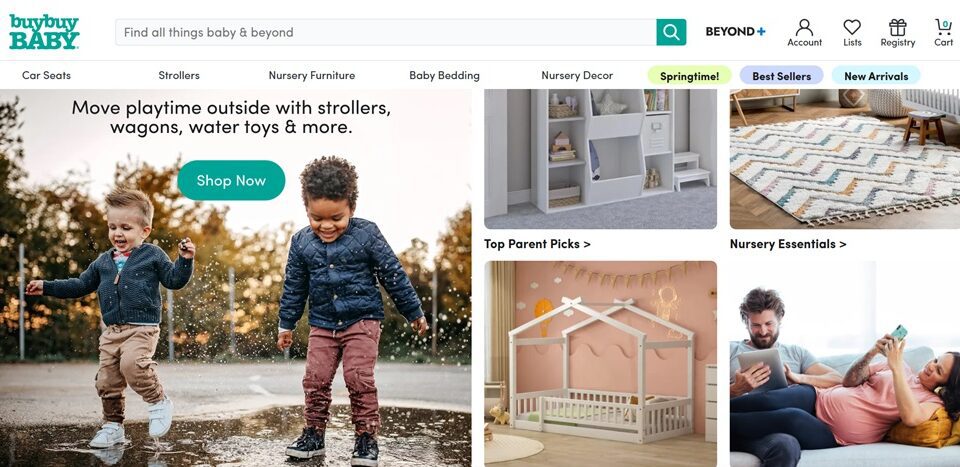This screenshot has height=467, width=960.
Task: Open the Nursery Decor category
Action: pos(577,75)
